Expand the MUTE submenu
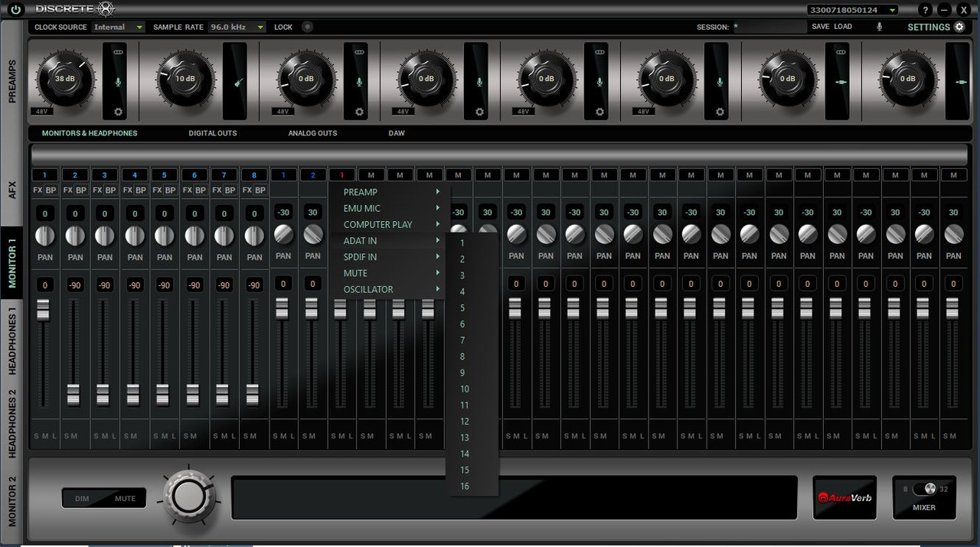Viewport: 980px width, 547px height. [390, 273]
